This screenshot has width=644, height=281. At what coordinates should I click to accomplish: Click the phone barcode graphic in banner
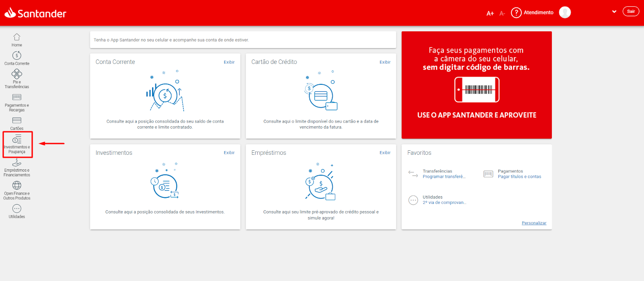point(477,90)
